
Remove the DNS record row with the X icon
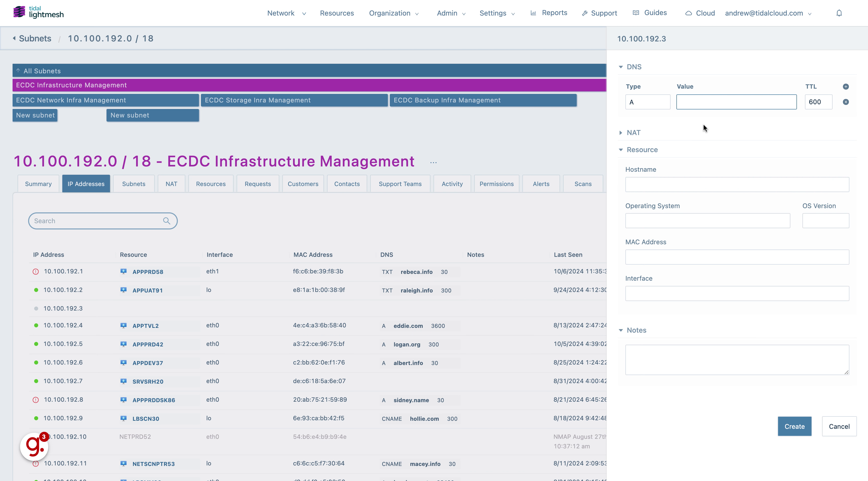pos(846,102)
